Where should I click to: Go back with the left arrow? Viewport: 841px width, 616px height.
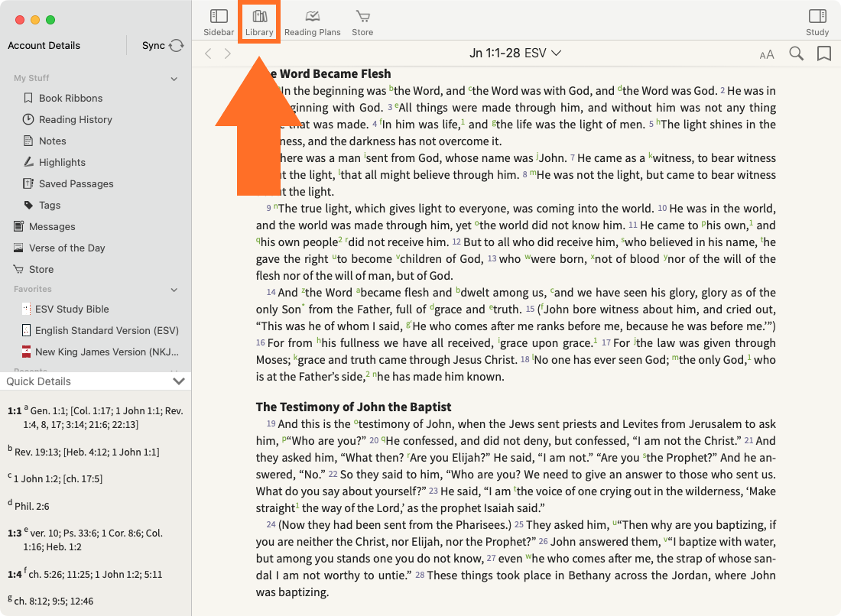(208, 53)
